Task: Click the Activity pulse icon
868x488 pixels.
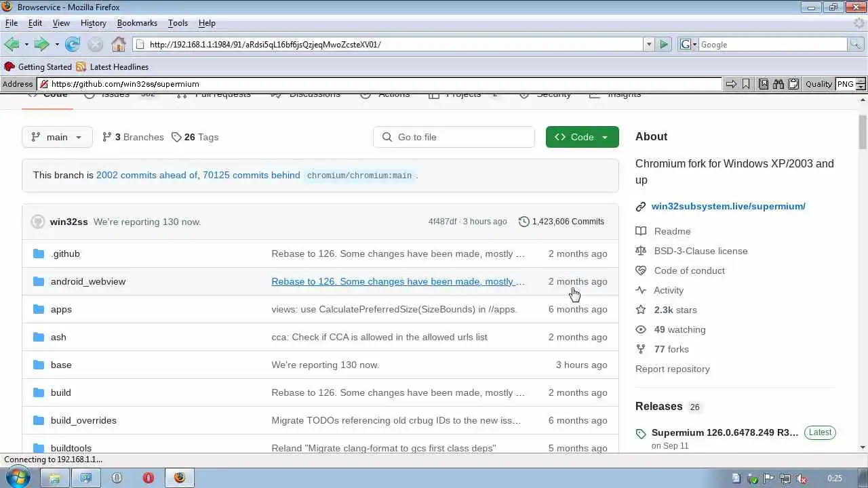Action: pos(641,290)
